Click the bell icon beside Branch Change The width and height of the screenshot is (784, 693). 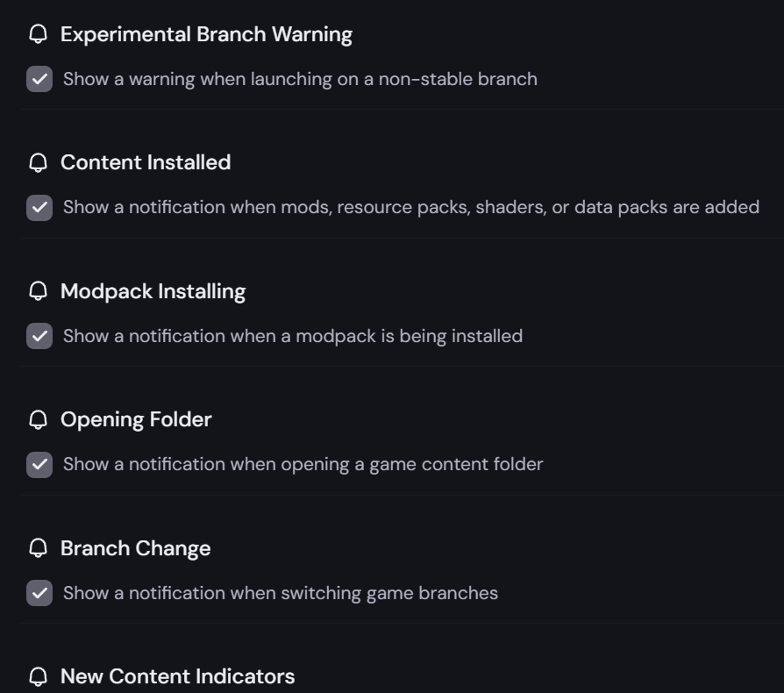point(38,548)
